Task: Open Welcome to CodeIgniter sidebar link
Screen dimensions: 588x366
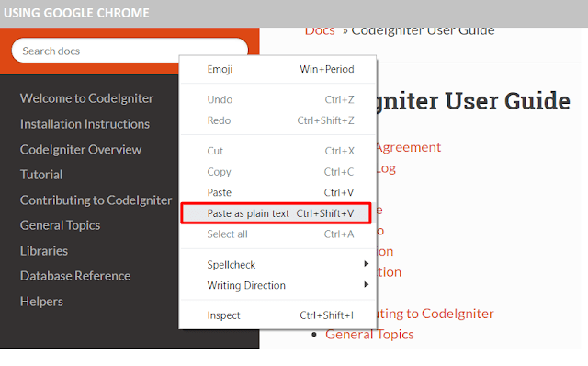Action: [86, 98]
